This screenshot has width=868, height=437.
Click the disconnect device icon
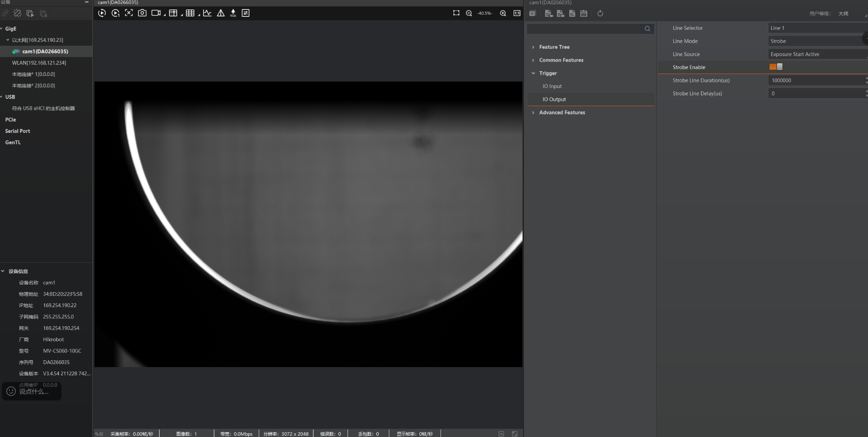[x=18, y=13]
